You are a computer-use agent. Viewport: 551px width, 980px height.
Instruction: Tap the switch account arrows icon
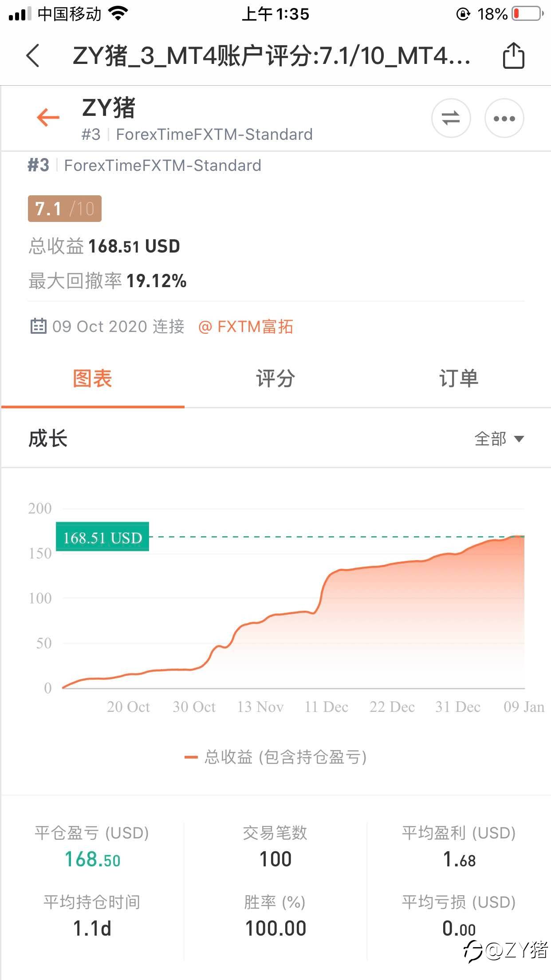click(x=451, y=119)
